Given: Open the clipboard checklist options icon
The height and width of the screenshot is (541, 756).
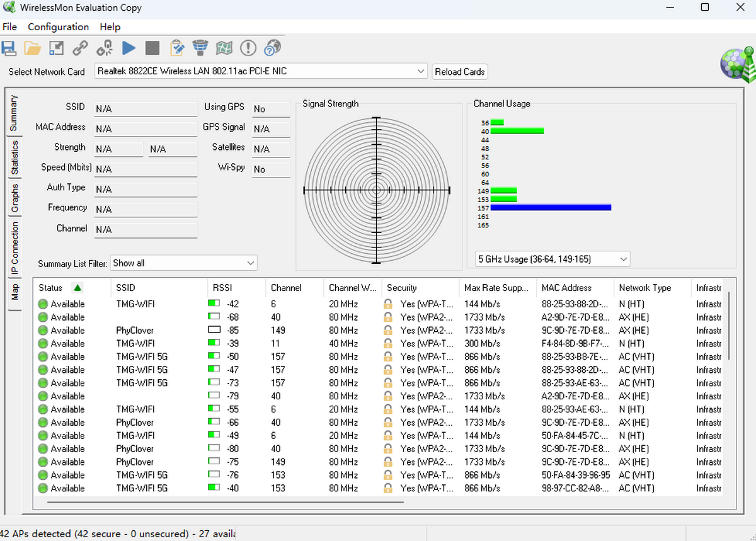Looking at the screenshot, I should [x=176, y=48].
